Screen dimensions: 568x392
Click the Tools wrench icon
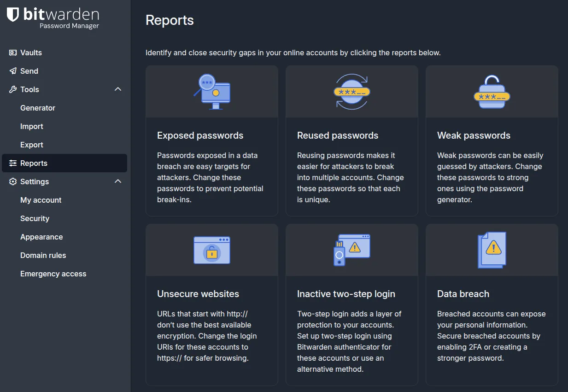(12, 89)
